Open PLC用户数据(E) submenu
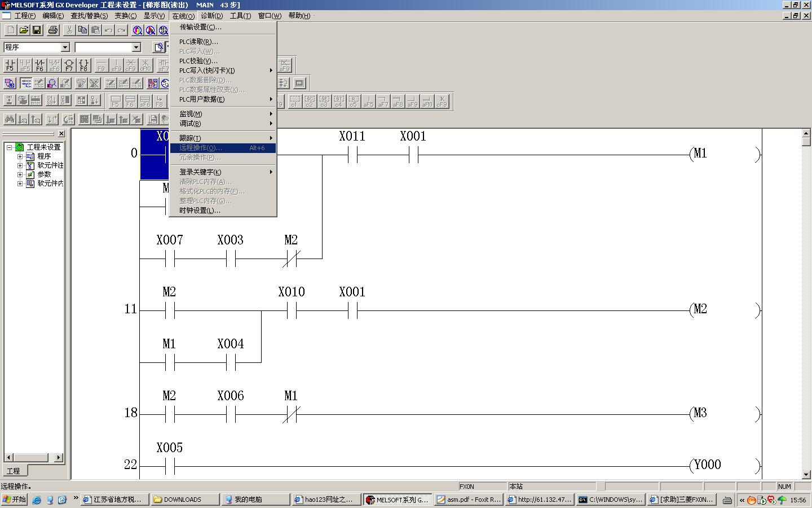Image resolution: width=812 pixels, height=508 pixels. (223, 99)
